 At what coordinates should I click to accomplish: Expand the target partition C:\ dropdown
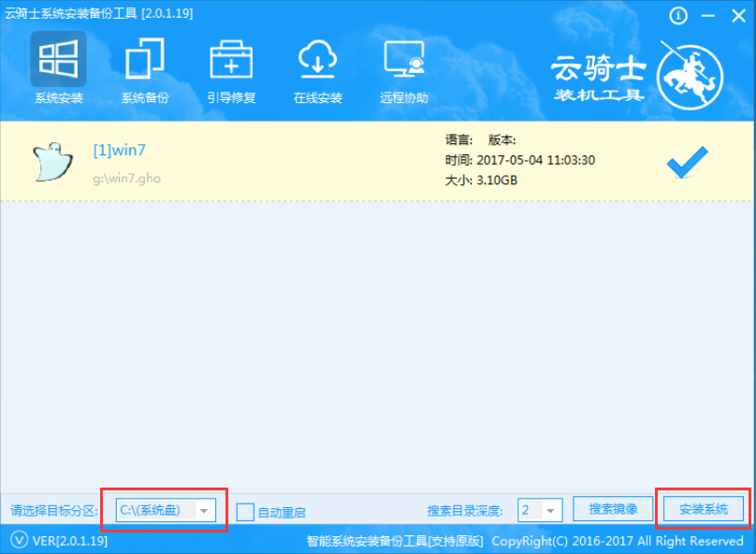[x=204, y=511]
